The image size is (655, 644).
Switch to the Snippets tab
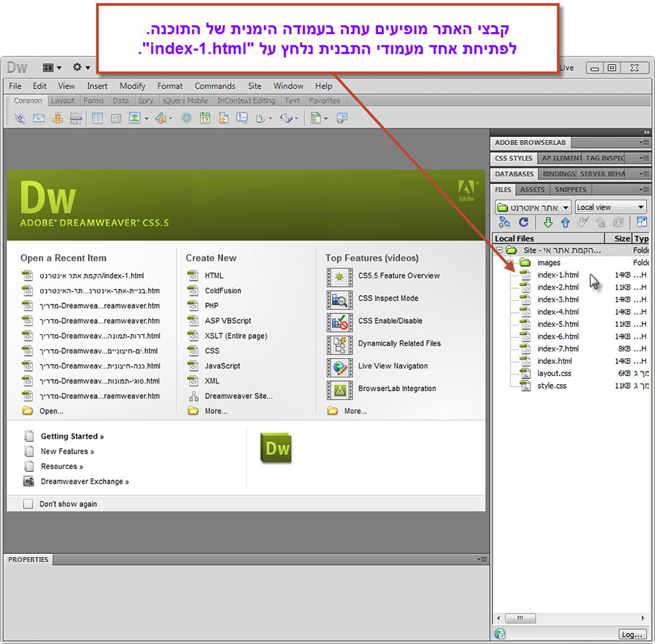tap(570, 190)
